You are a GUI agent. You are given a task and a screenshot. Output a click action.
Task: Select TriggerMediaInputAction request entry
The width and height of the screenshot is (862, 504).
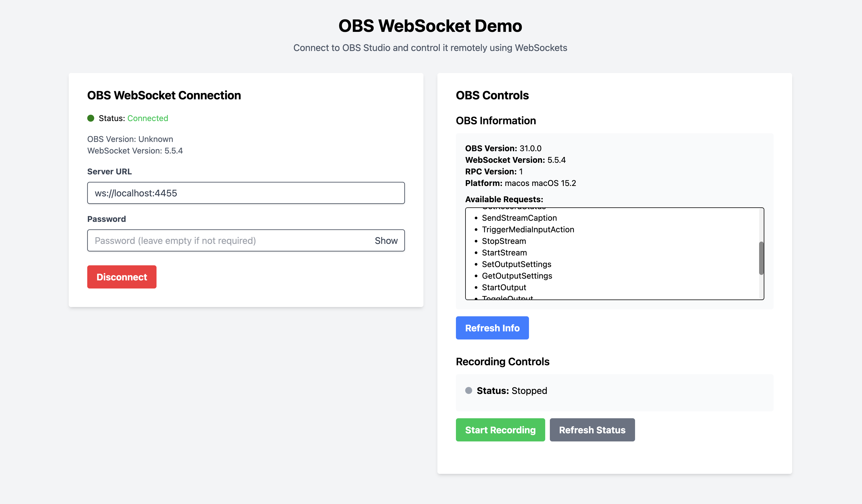[x=528, y=229]
